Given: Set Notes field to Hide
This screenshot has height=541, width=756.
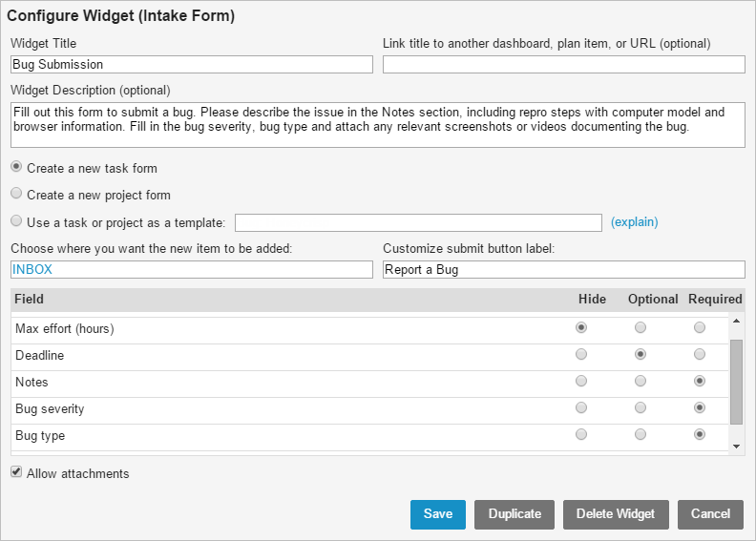Looking at the screenshot, I should tap(581, 381).
